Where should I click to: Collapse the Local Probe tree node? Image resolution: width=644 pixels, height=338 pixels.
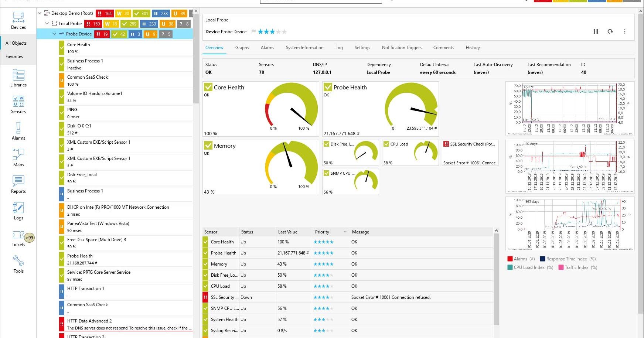47,23
